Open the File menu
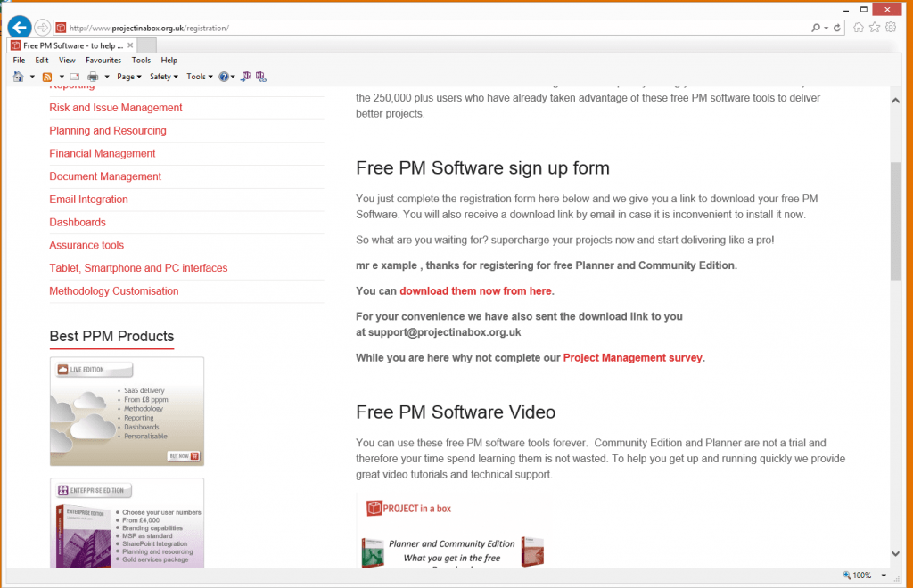The image size is (913, 588). (19, 60)
